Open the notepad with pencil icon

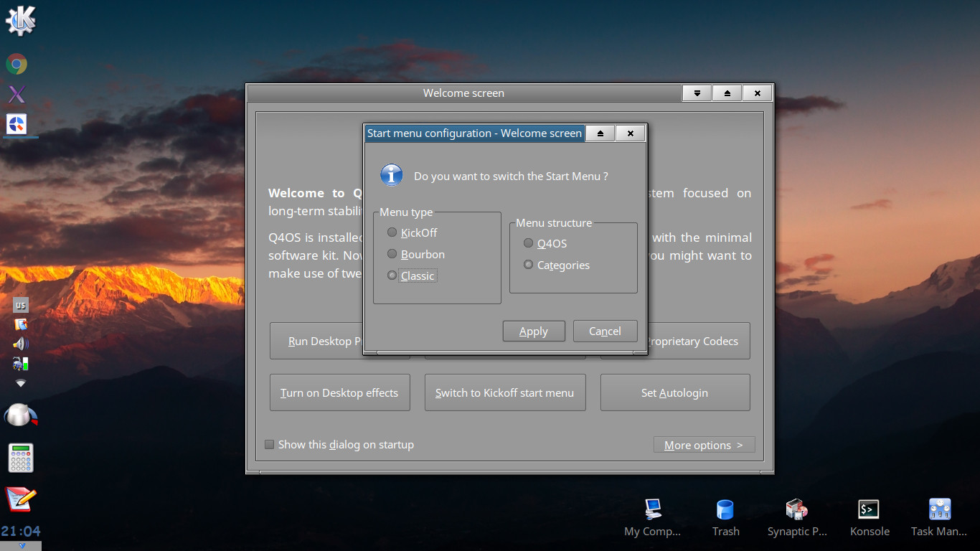tap(20, 499)
